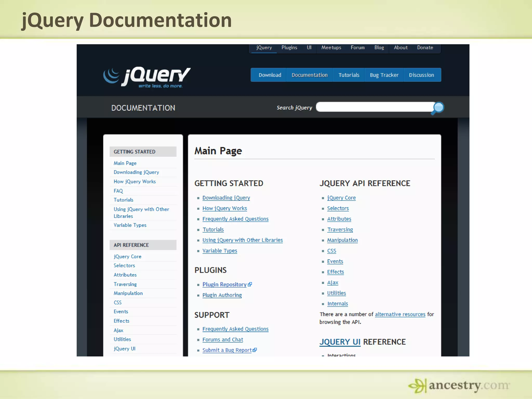Open CSS in the API Reference list
The image size is (532, 399).
(x=332, y=251)
